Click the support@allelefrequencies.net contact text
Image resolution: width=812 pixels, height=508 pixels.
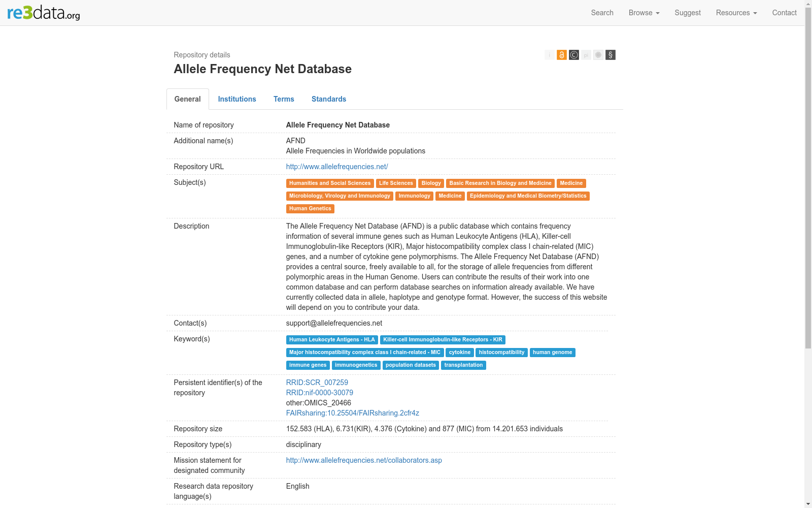334,323
